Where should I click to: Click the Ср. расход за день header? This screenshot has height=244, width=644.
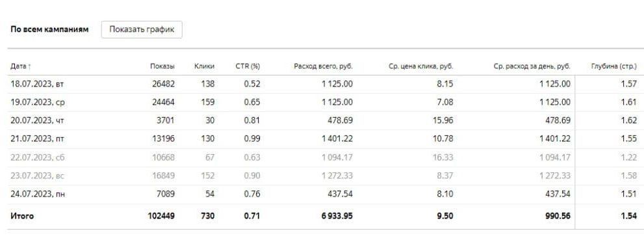coord(532,66)
